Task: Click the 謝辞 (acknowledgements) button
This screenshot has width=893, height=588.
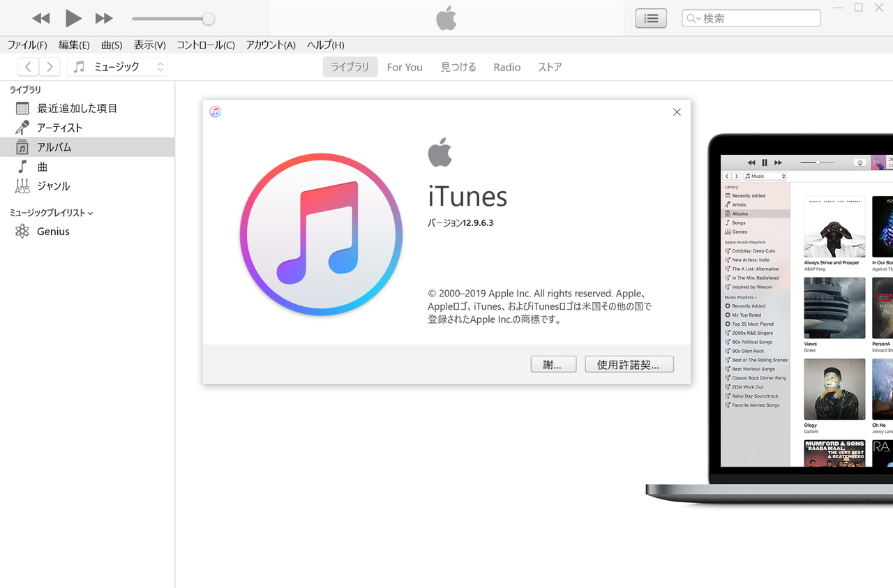Action: (x=553, y=363)
